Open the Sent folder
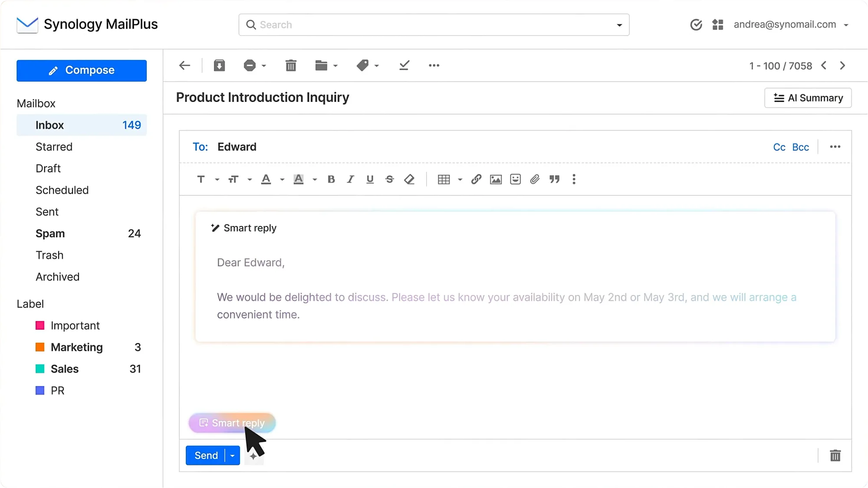 tap(82, 212)
